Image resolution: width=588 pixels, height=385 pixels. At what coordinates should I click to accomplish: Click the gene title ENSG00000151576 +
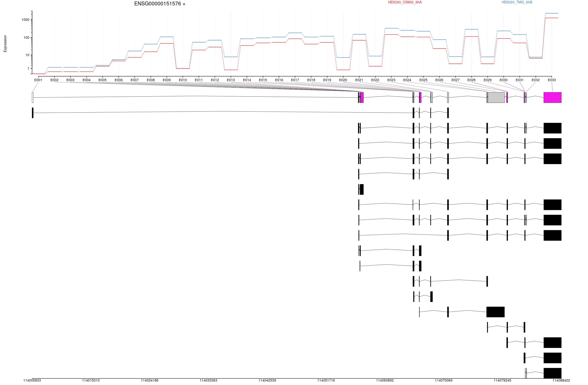160,4
